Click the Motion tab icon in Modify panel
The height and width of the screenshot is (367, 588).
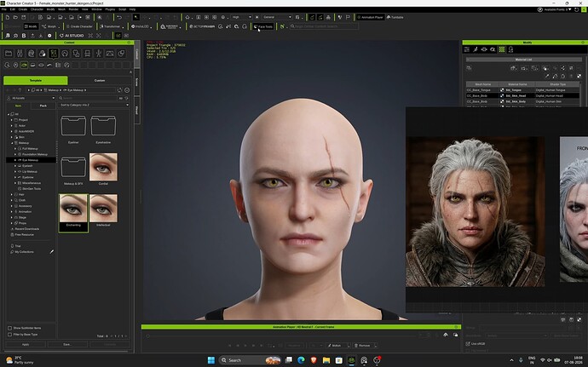pos(476,49)
